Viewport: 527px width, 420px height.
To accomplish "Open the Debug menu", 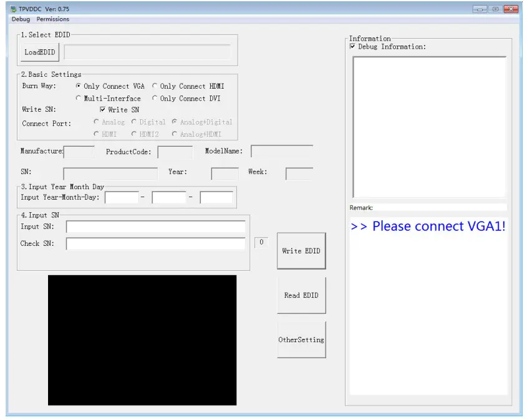I will click(x=20, y=19).
